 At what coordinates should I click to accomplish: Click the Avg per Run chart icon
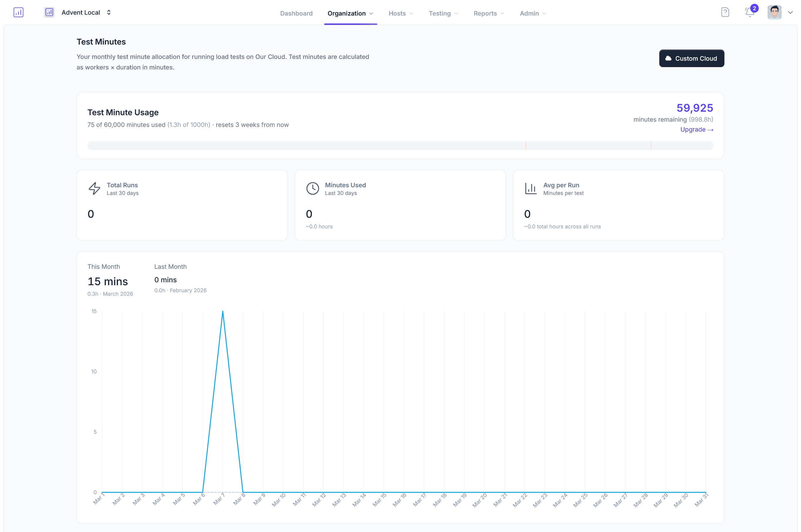click(x=530, y=189)
